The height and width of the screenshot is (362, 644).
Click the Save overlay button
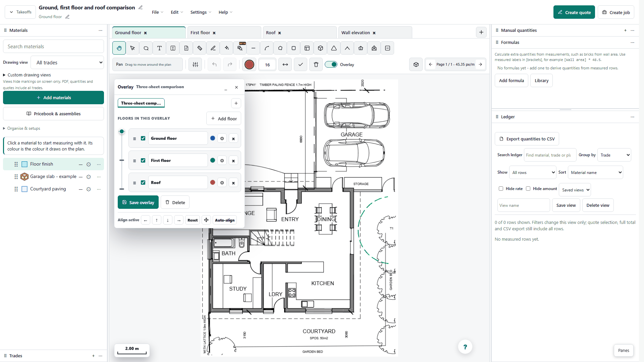[x=138, y=202]
